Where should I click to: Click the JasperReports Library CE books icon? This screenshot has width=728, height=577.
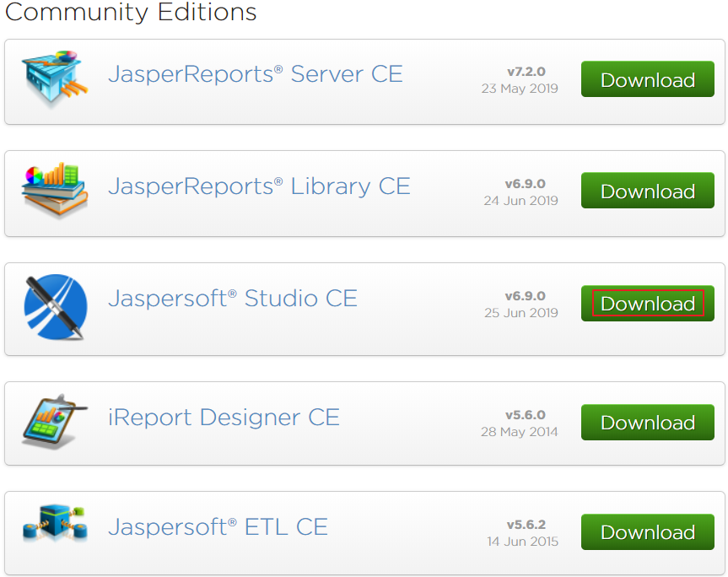point(55,190)
